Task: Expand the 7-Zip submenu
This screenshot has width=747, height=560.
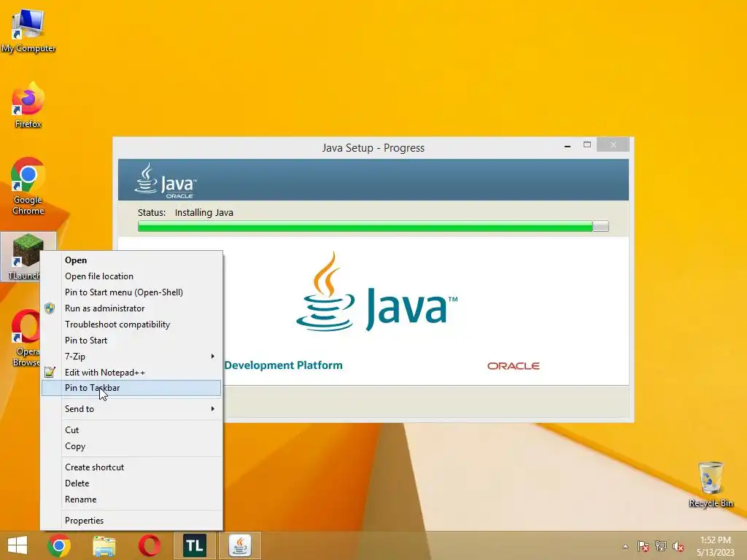Action: pos(131,356)
